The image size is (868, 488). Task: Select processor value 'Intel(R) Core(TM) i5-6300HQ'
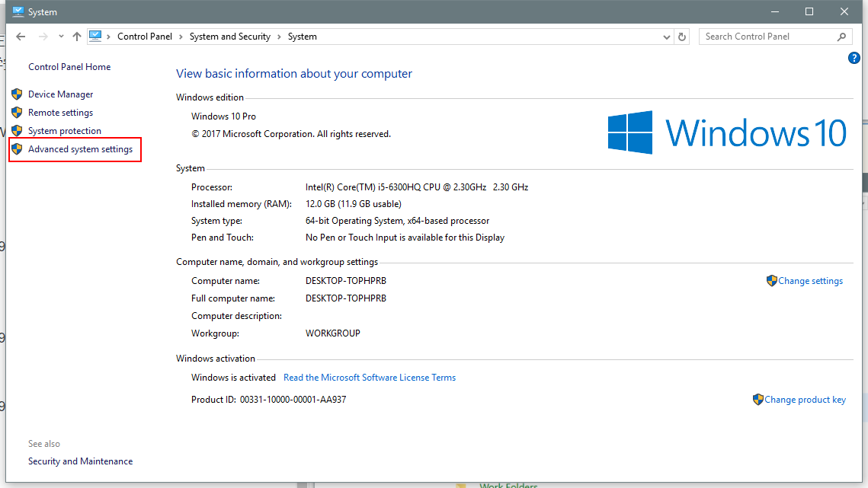pos(364,187)
